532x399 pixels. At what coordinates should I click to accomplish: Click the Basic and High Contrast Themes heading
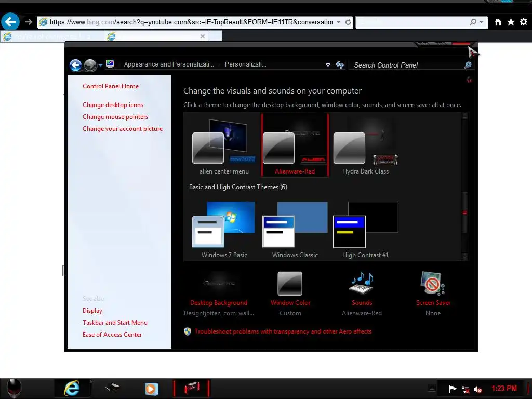(238, 187)
